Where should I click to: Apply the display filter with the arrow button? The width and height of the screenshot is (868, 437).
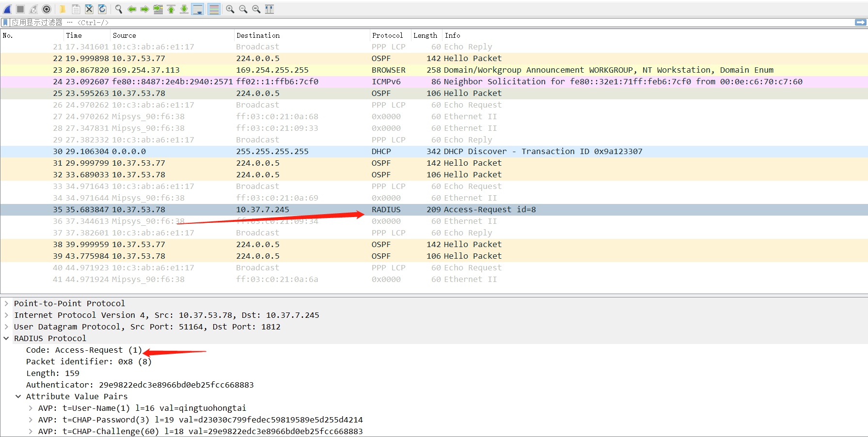click(860, 22)
